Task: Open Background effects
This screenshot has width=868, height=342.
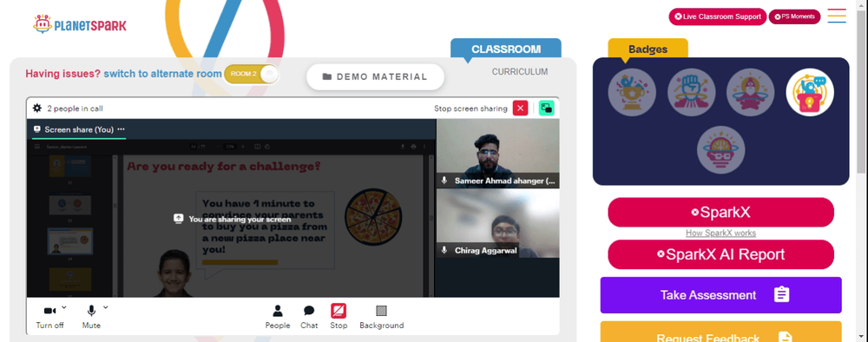Action: 381,317
